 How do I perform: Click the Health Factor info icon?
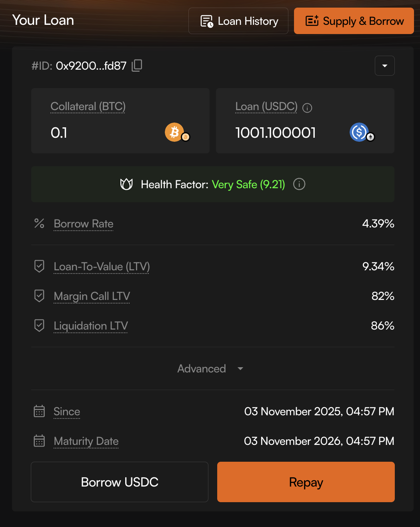tap(299, 184)
